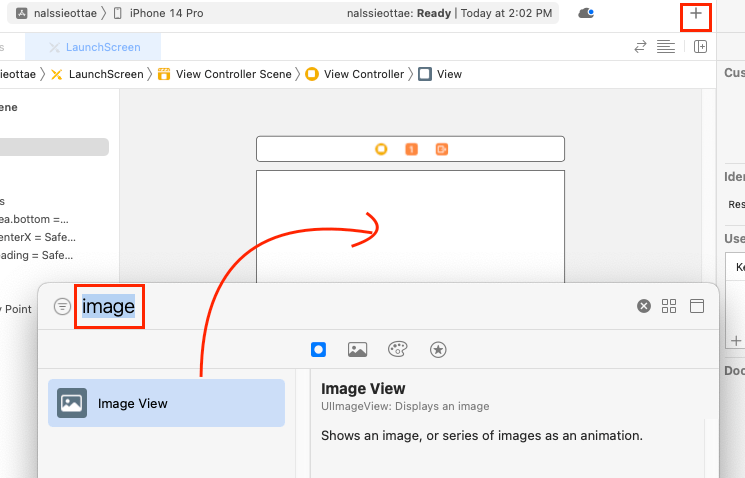Choose the iPhone 14 Pro destination
The width and height of the screenshot is (745, 478).
click(159, 13)
